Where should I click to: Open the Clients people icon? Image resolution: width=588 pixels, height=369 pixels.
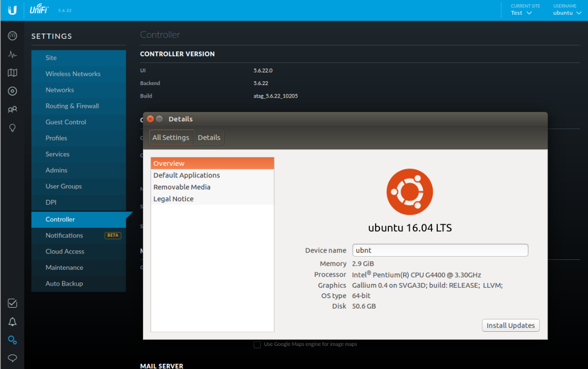[13, 109]
